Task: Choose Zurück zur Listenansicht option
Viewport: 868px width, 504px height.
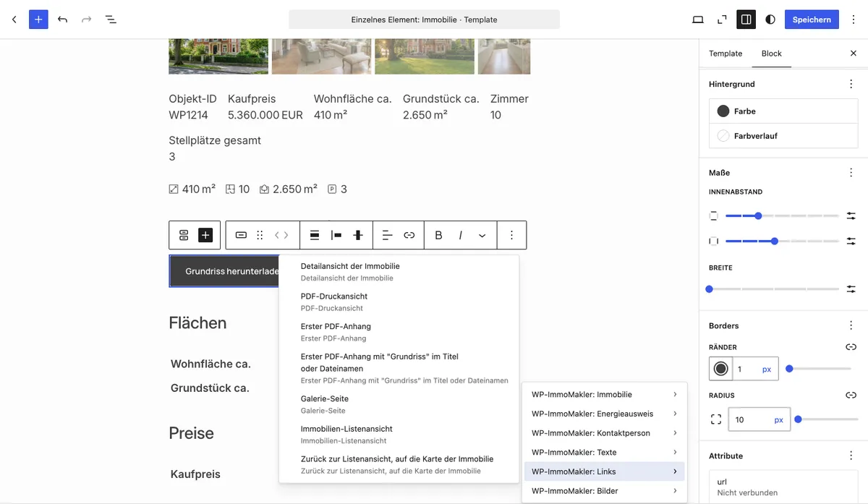Action: click(x=399, y=464)
